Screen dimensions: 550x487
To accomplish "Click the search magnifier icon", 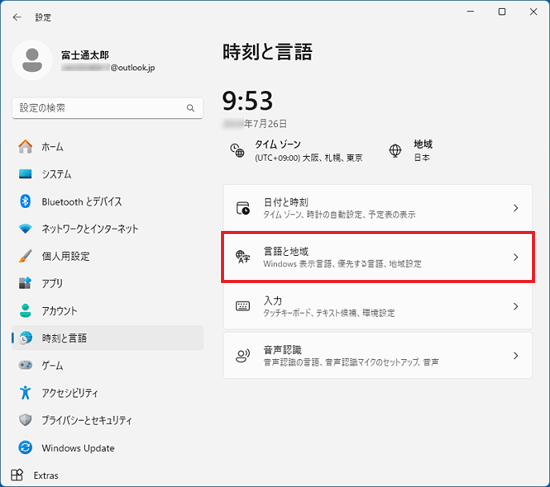I will (x=190, y=108).
